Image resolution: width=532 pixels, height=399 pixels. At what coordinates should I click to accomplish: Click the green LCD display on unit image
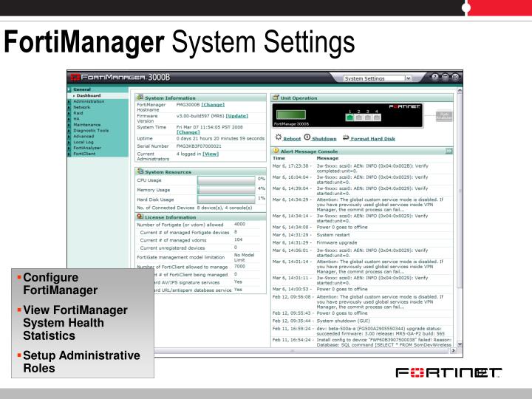pyautogui.click(x=291, y=115)
